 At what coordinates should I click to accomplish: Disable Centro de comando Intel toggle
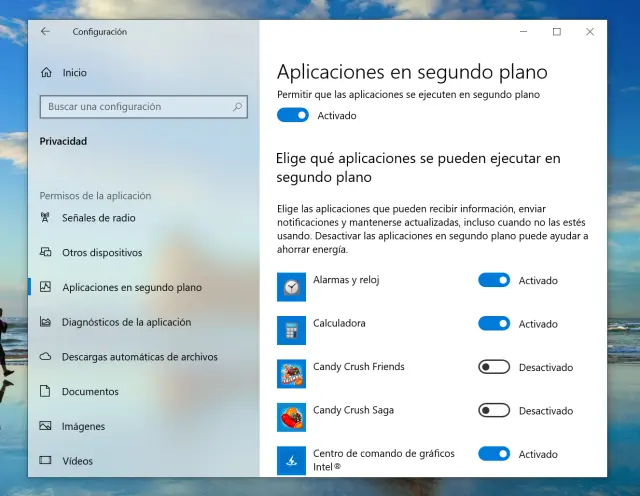(x=494, y=454)
